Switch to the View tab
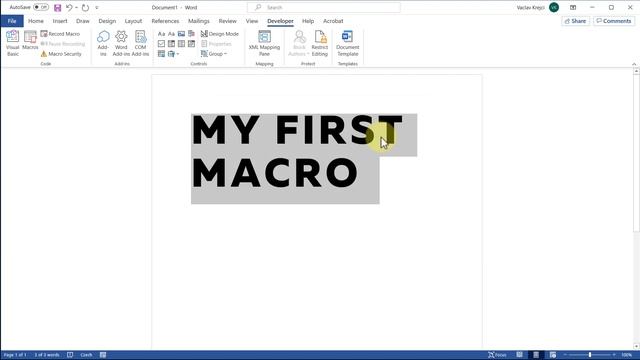This screenshot has width=640, height=360. tap(252, 21)
